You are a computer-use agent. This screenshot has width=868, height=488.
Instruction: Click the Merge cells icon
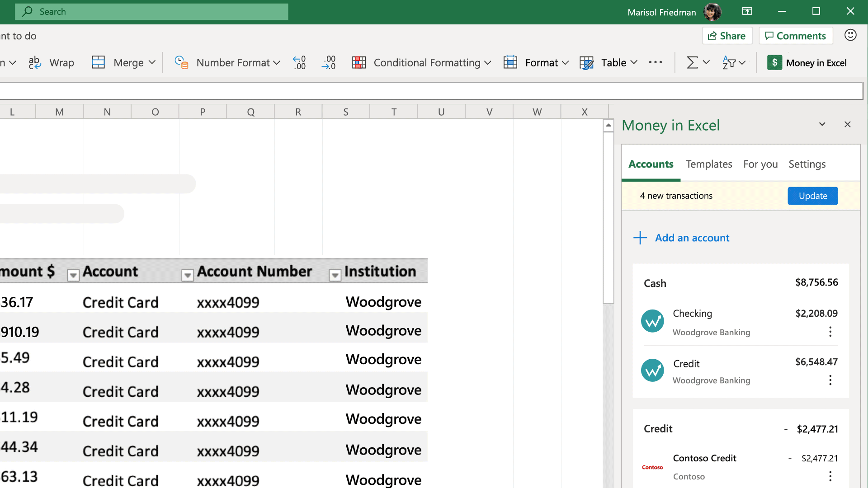coord(98,62)
